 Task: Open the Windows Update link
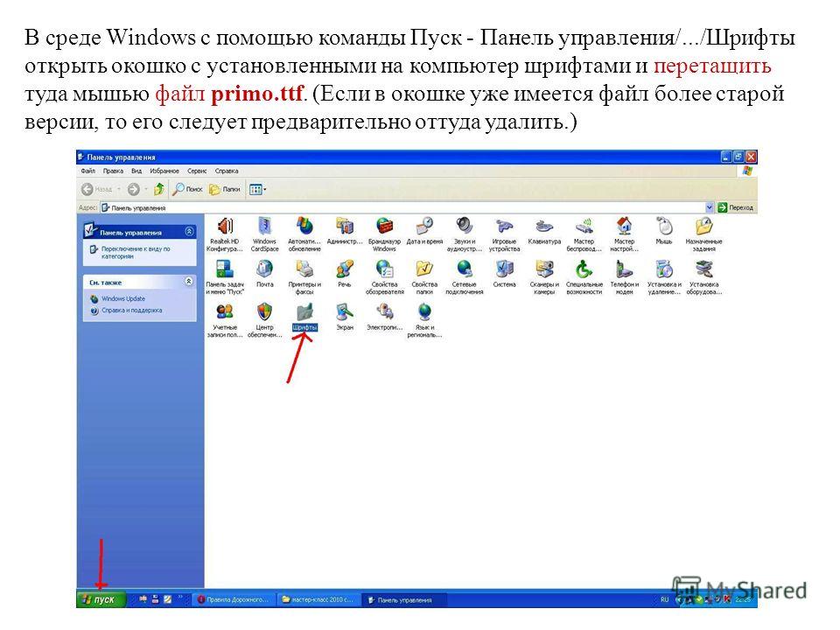(123, 298)
